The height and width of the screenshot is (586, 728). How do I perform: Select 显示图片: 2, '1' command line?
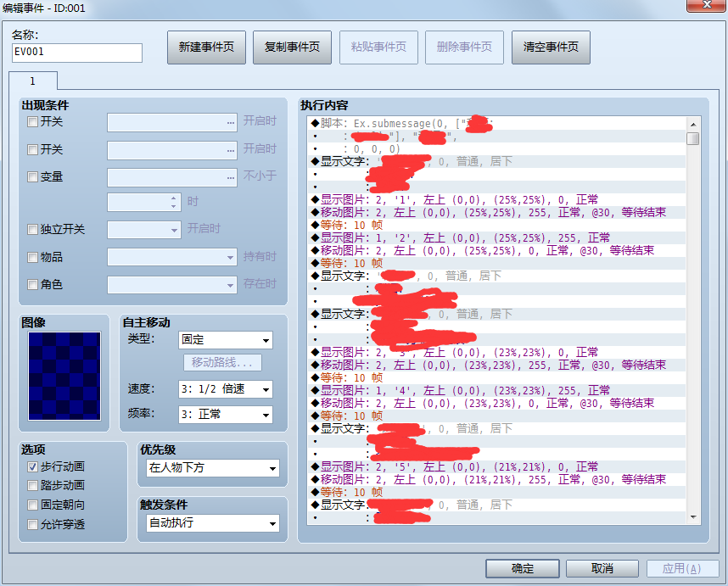(496, 200)
